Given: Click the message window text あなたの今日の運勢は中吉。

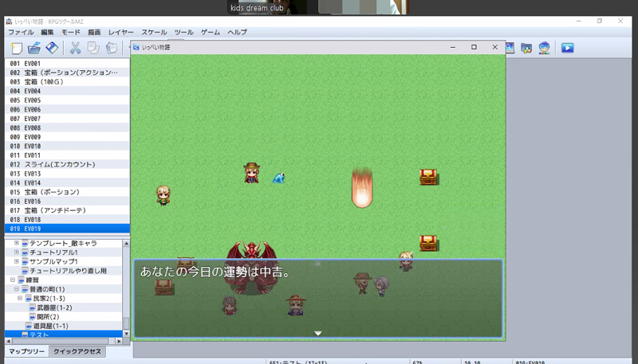Looking at the screenshot, I should point(215,272).
